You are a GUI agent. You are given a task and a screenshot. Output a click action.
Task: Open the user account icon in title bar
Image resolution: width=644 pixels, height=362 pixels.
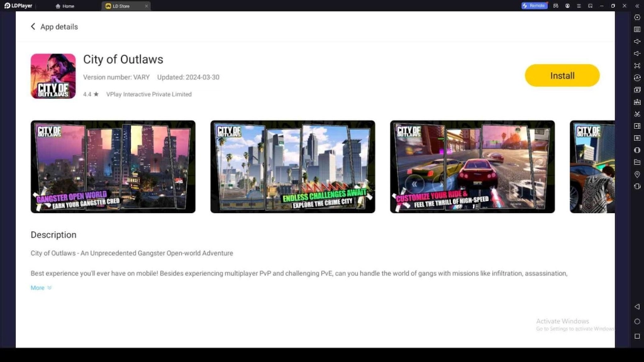pyautogui.click(x=567, y=6)
